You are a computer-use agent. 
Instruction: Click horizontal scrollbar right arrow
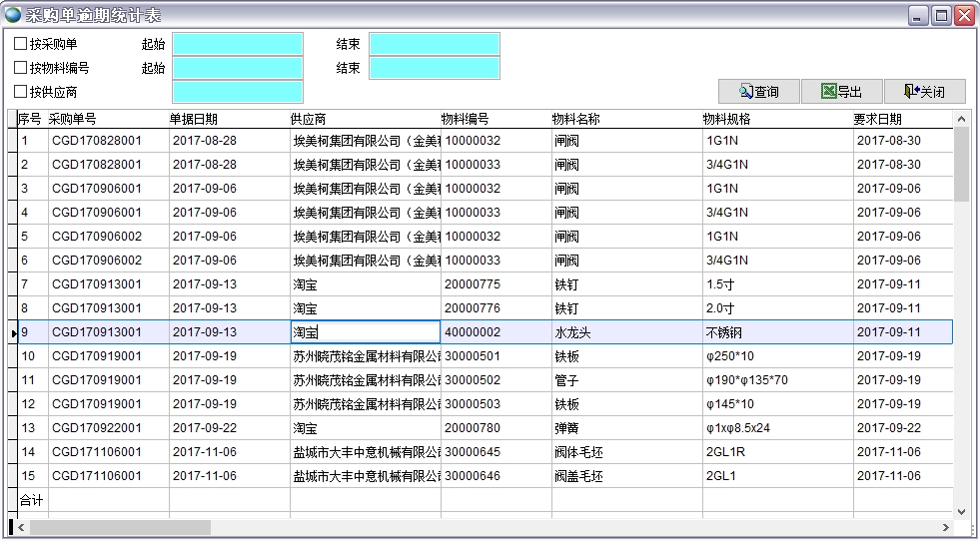pos(946,527)
